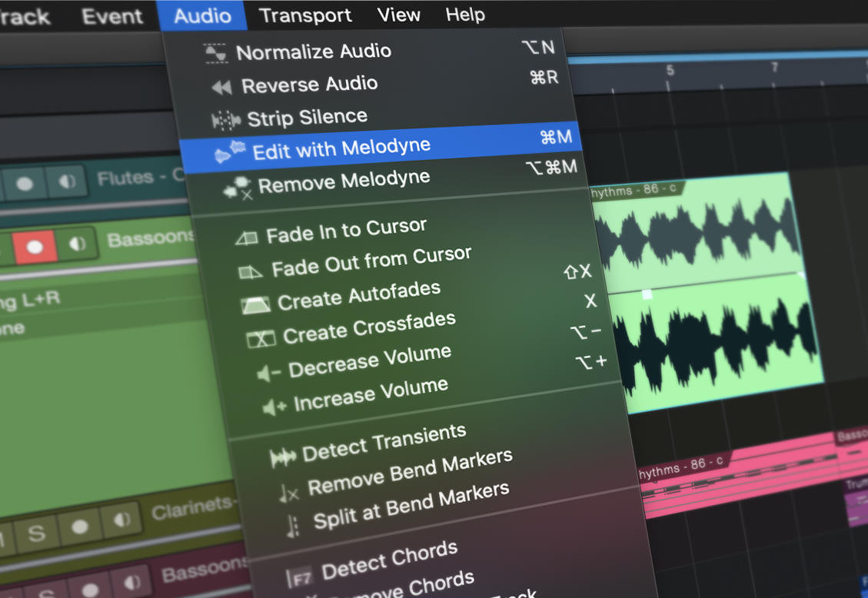Viewport: 868px width, 598px height.
Task: Click the Clarinets track name
Action: (x=193, y=507)
